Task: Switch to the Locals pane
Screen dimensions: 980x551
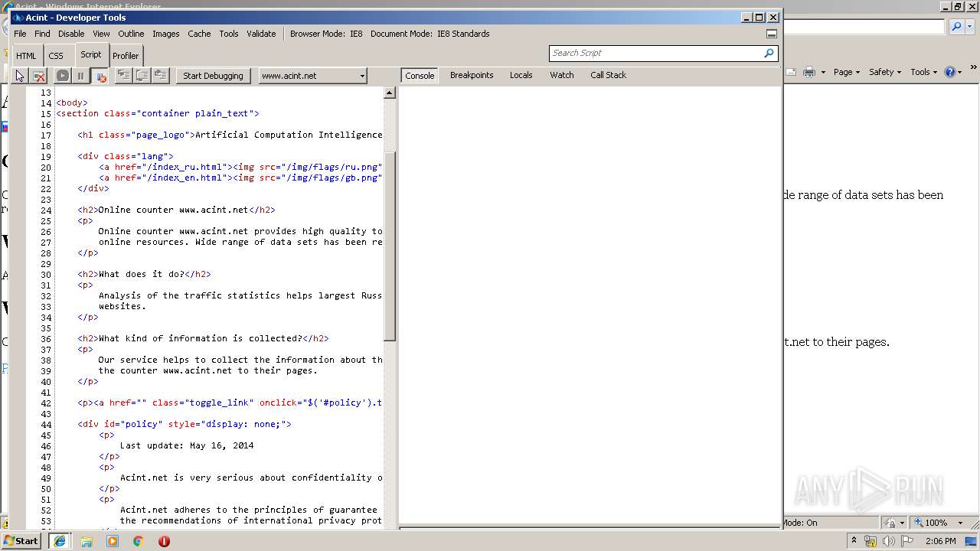Action: [x=521, y=75]
